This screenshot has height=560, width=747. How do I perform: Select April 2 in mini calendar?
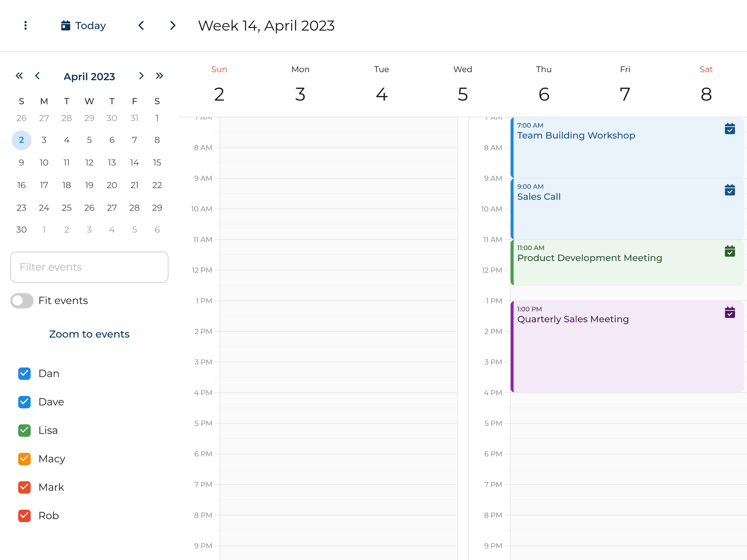(22, 140)
